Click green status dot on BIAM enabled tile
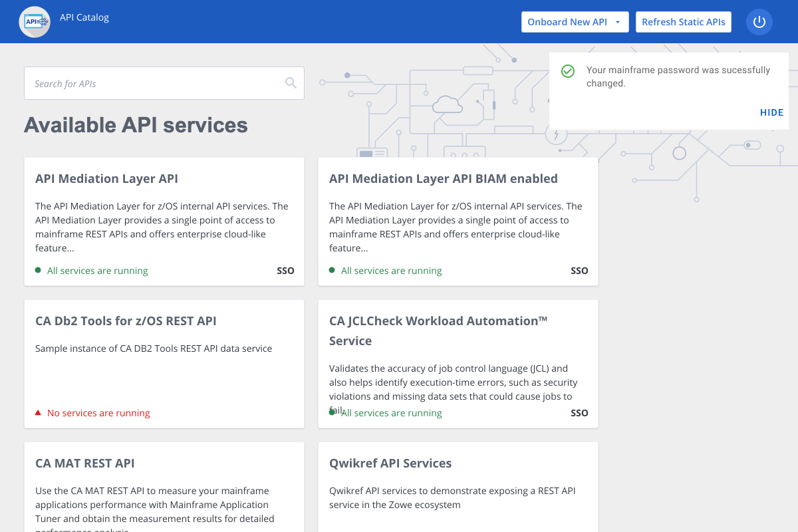The image size is (798, 532). coord(332,270)
